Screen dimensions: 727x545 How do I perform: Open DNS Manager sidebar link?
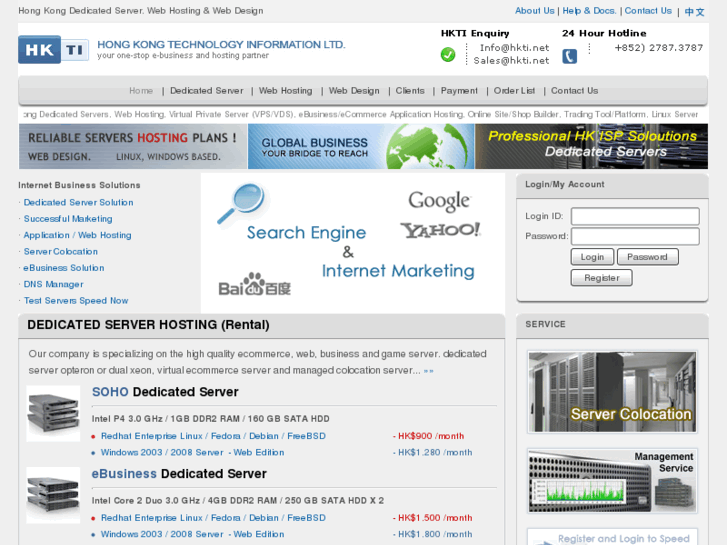[x=53, y=284]
